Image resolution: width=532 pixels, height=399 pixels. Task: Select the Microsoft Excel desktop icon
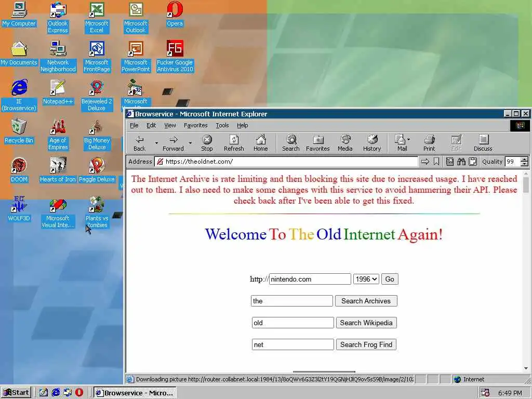97,17
